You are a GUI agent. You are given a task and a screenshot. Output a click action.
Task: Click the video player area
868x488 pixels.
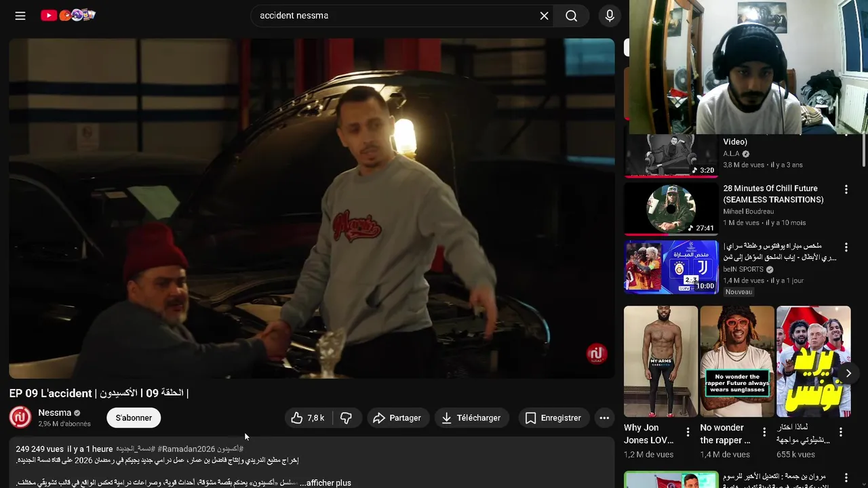tap(312, 208)
